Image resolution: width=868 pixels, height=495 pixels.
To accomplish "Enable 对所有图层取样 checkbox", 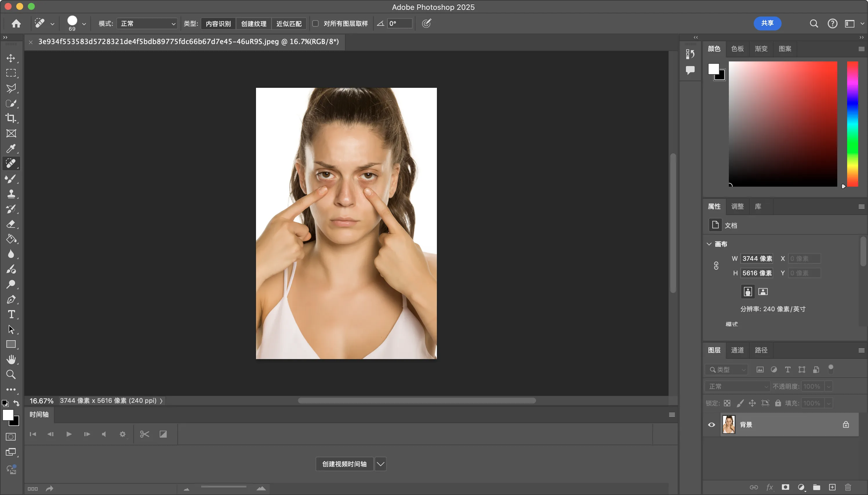I will coord(315,23).
